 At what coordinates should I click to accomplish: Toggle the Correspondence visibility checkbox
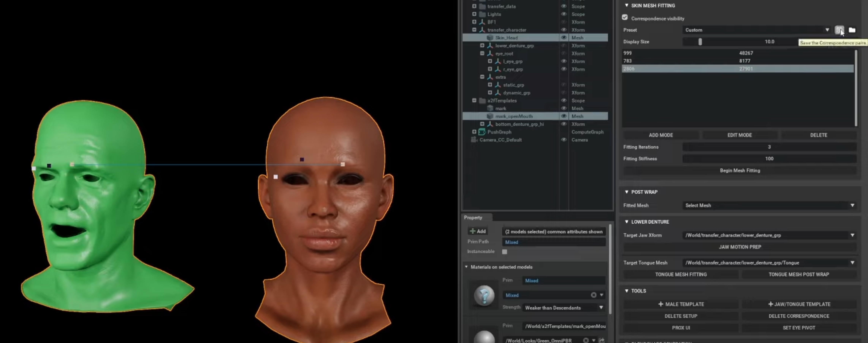625,17
